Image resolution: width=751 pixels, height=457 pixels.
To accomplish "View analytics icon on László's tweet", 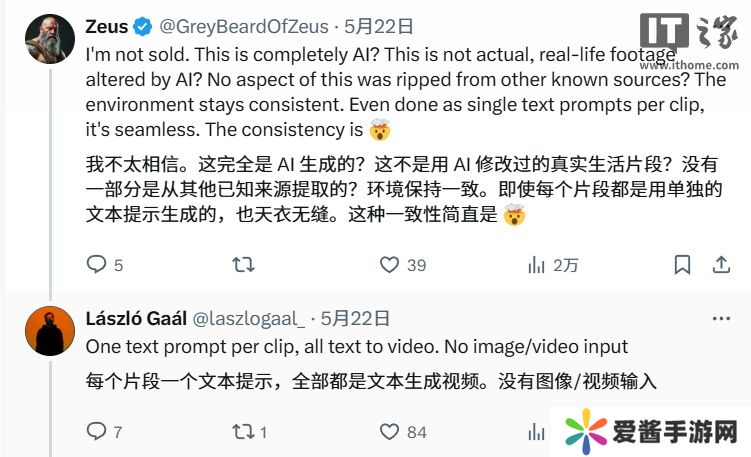I will pos(536,432).
